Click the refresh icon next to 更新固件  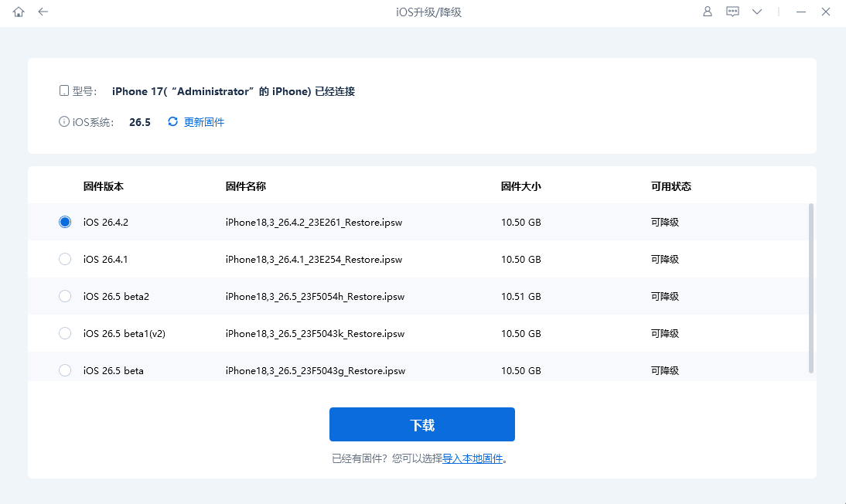172,121
